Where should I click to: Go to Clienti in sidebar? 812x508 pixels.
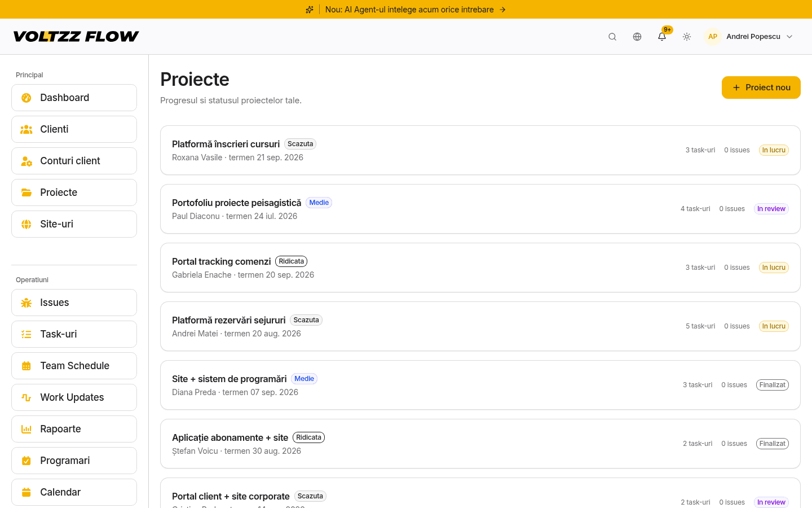74,129
